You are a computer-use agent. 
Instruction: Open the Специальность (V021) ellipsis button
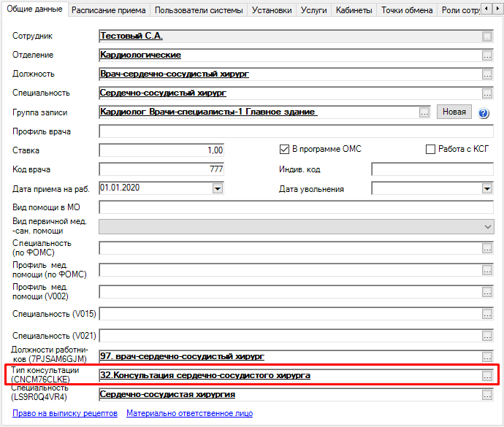pyautogui.click(x=487, y=336)
